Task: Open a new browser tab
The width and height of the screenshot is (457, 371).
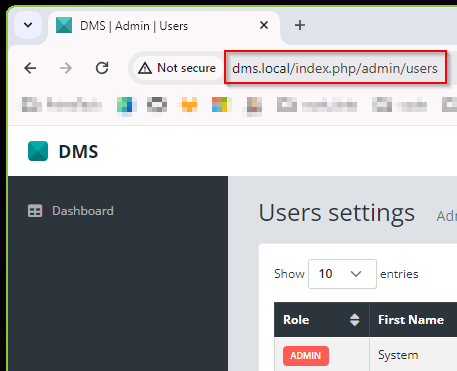Action: point(300,25)
